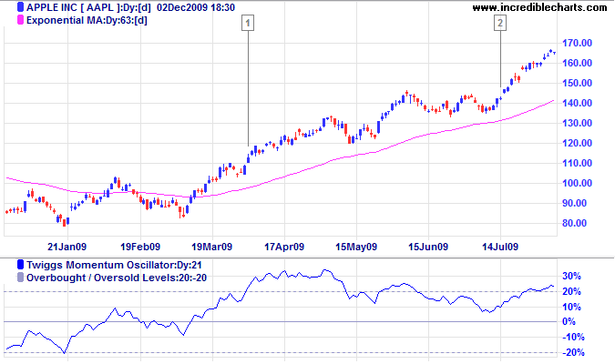Open the www.incrediblecharts.com link

tap(539, 7)
